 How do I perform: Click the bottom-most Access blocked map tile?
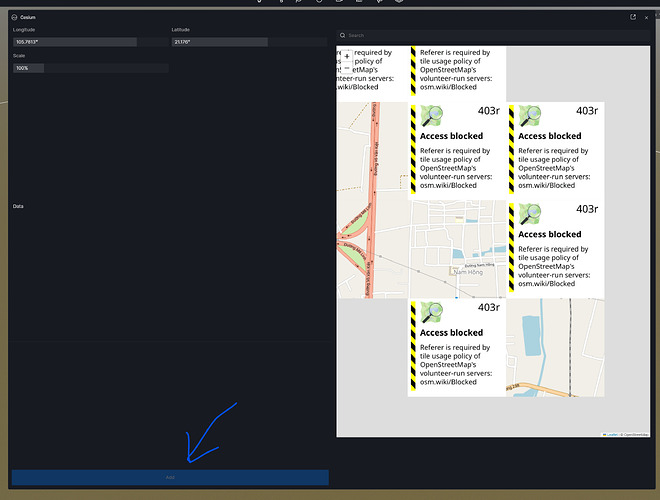coord(457,347)
